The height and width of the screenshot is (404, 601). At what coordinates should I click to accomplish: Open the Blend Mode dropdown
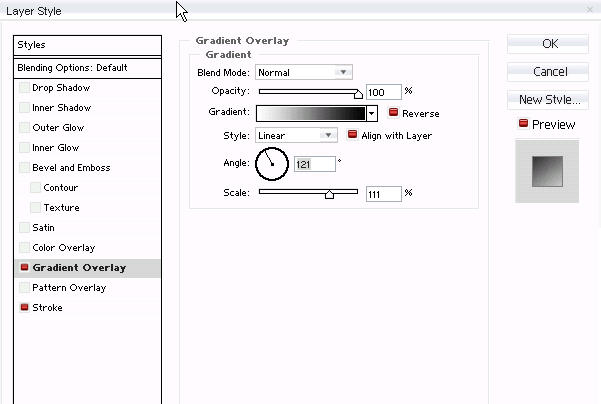pos(304,72)
